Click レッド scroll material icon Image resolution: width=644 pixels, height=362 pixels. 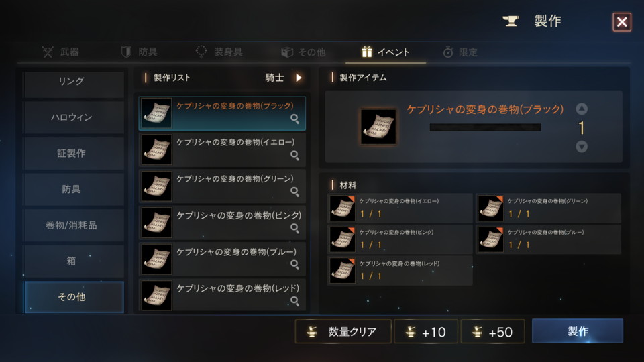tap(342, 270)
